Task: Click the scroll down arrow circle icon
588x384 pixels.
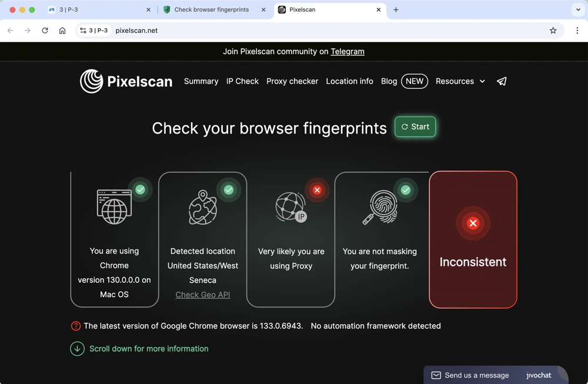Action: click(x=77, y=349)
